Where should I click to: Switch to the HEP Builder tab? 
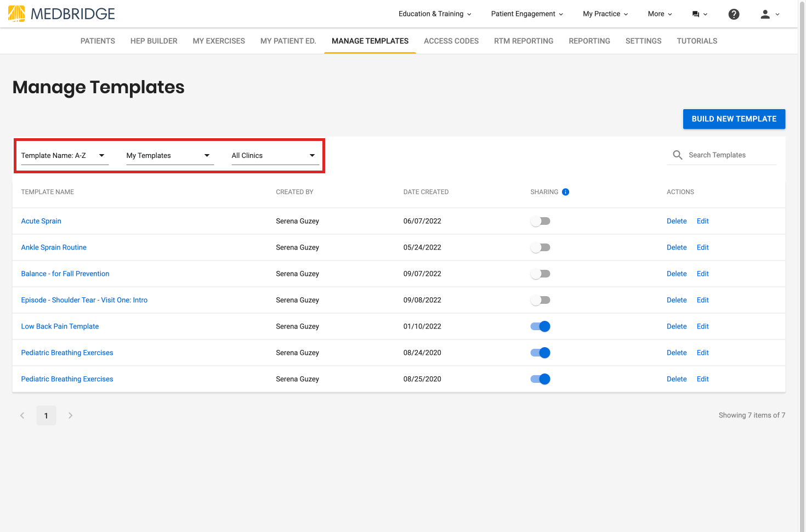(x=154, y=41)
